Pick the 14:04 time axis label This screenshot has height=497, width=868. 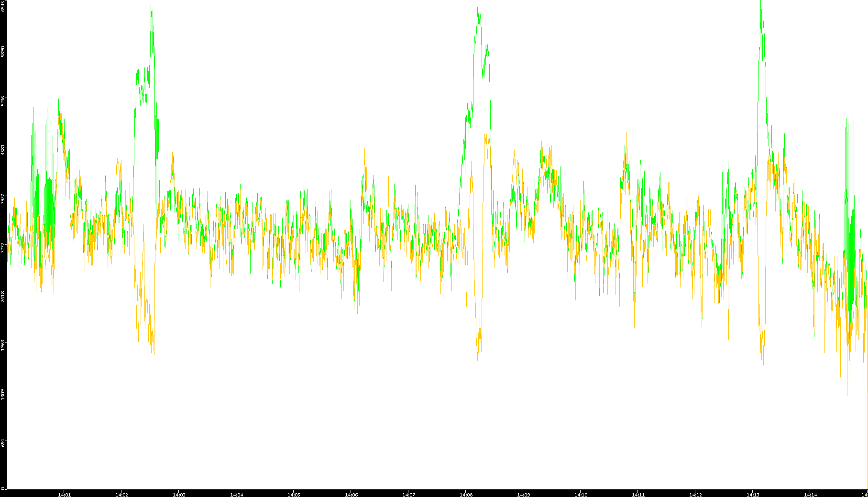(x=236, y=495)
